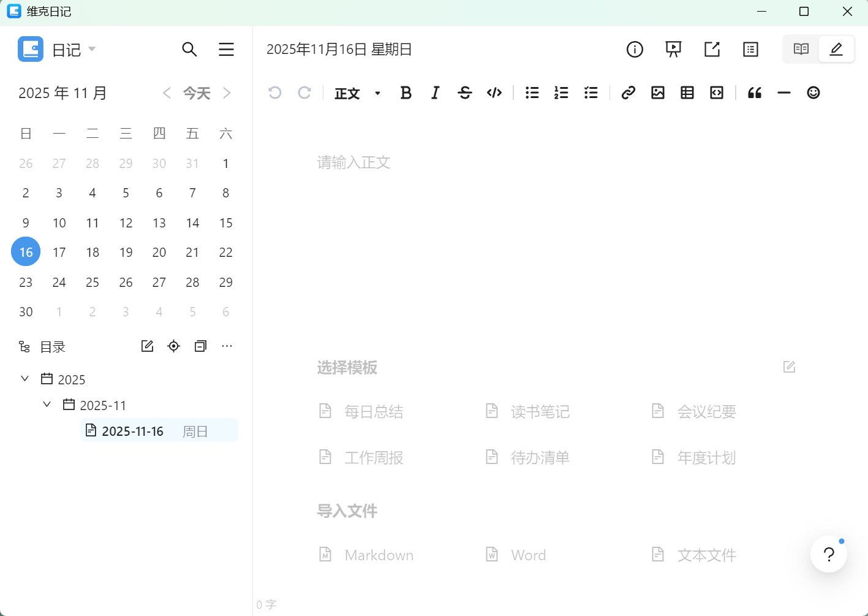Jump to today with the 今天 button
Image resolution: width=868 pixels, height=616 pixels.
click(197, 93)
